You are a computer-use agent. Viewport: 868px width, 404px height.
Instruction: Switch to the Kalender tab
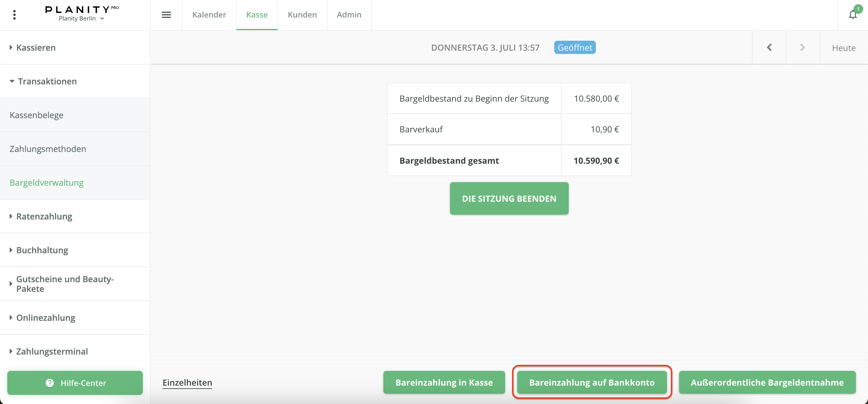209,15
